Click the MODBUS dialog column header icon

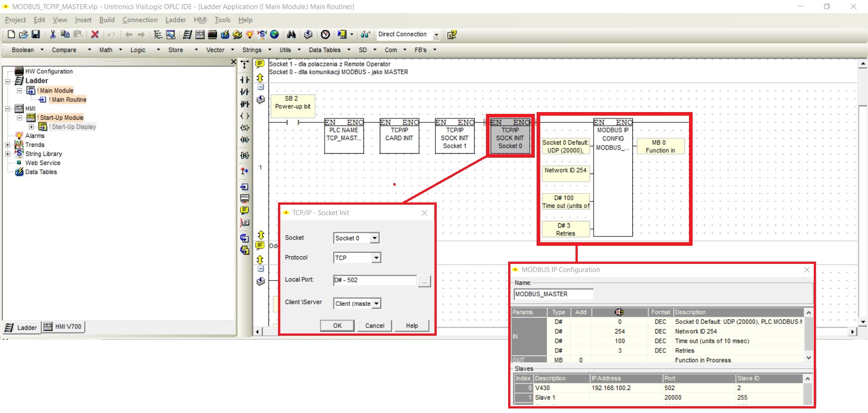tap(619, 312)
